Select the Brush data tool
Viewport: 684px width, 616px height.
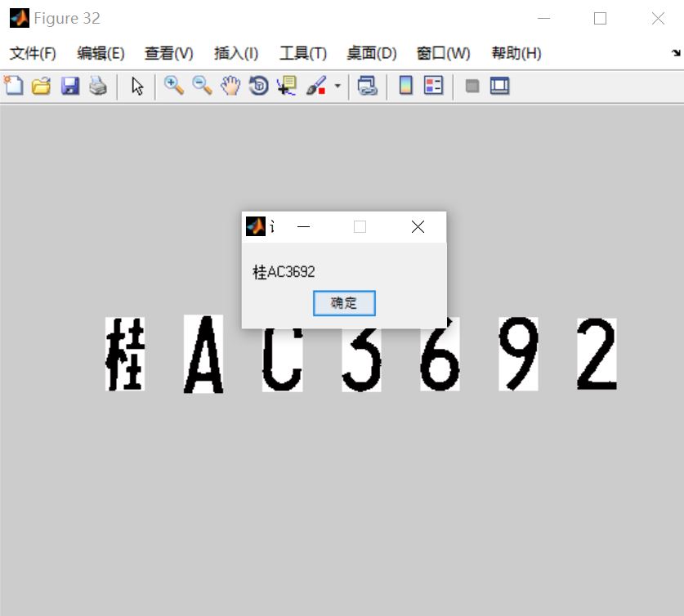coord(315,86)
